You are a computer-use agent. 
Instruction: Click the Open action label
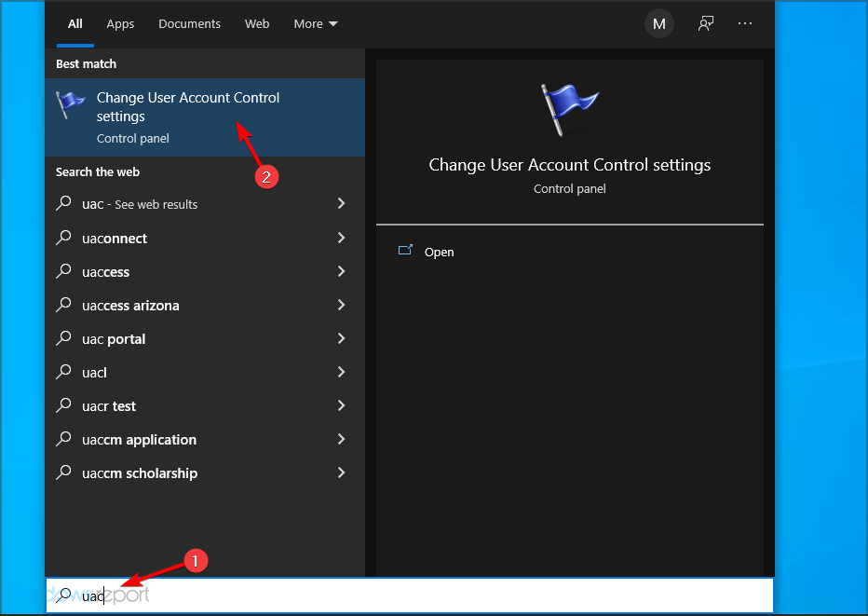(440, 252)
